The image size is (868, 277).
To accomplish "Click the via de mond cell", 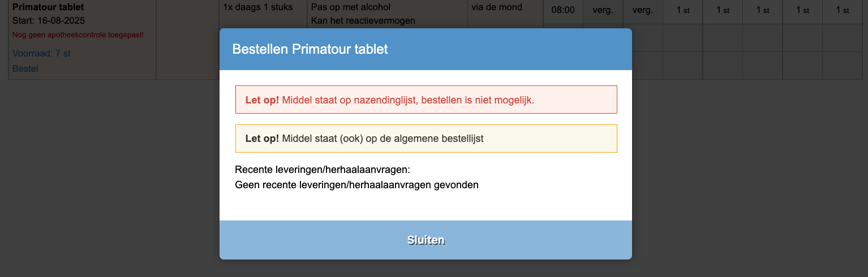I will (x=496, y=7).
